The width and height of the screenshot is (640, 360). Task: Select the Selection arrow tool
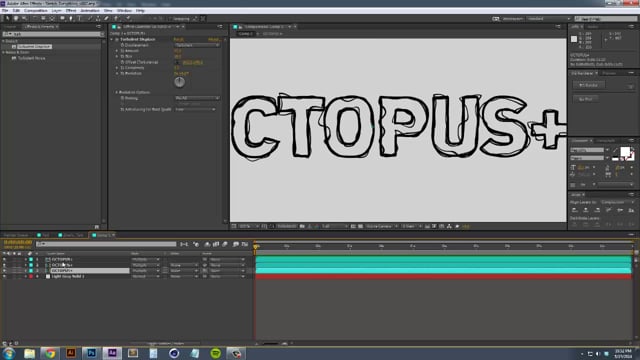coord(7,18)
